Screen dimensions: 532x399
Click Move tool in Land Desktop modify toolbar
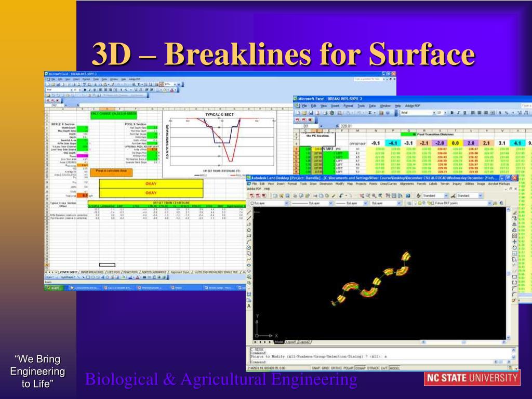[x=514, y=242]
